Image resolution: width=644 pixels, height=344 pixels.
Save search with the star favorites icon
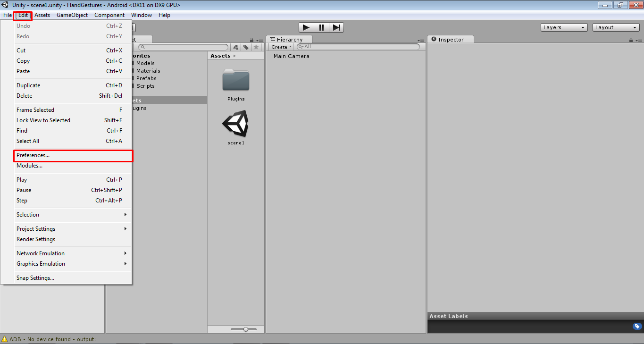pyautogui.click(x=256, y=47)
